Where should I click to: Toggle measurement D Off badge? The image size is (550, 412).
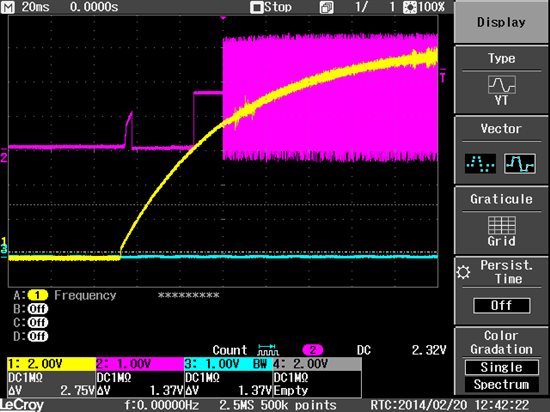pyautogui.click(x=38, y=336)
